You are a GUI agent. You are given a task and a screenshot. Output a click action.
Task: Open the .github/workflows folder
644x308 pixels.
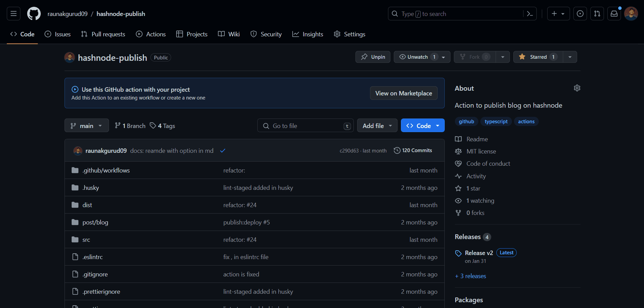point(106,170)
